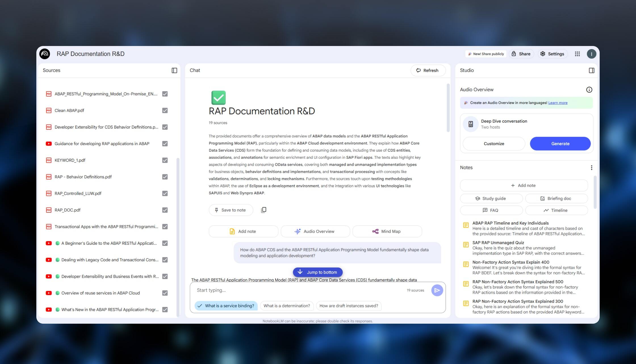636x364 pixels.
Task: Generate an FAQ note
Action: click(491, 210)
